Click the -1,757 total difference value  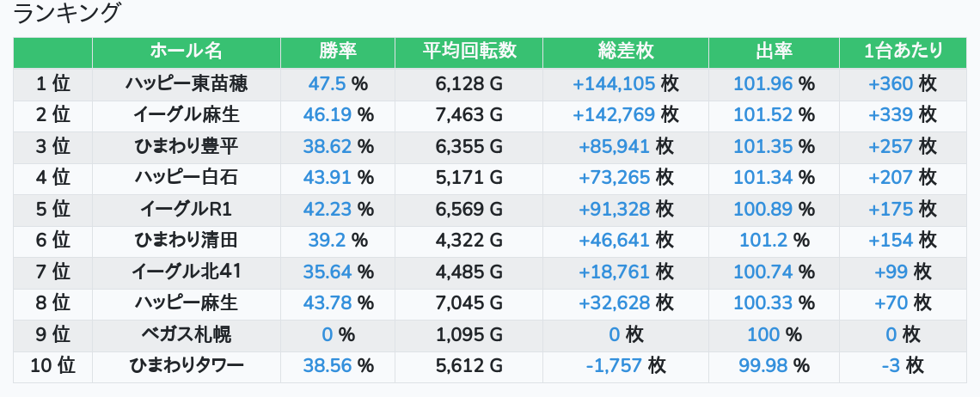tap(614, 366)
